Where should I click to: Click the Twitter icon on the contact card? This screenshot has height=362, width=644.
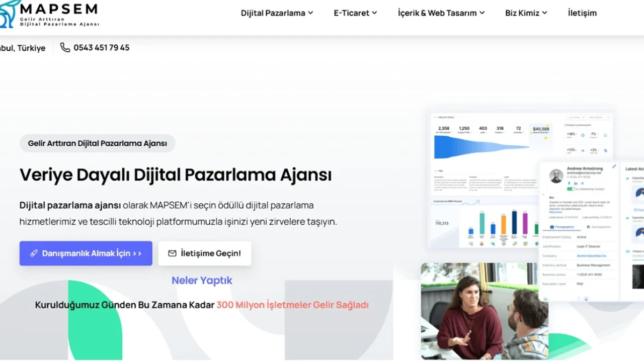pos(582,183)
